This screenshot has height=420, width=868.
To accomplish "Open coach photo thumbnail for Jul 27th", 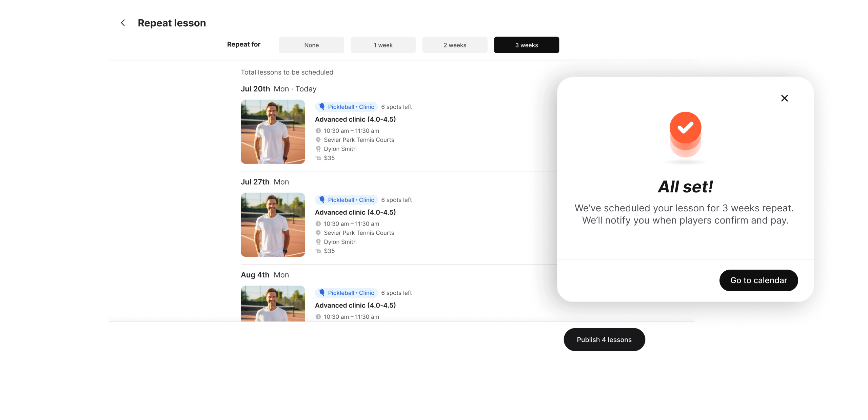I will (273, 225).
